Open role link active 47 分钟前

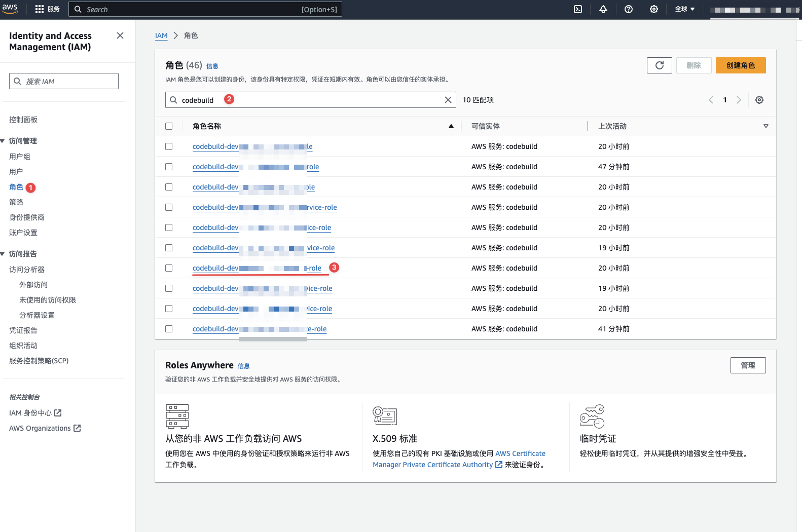click(256, 167)
